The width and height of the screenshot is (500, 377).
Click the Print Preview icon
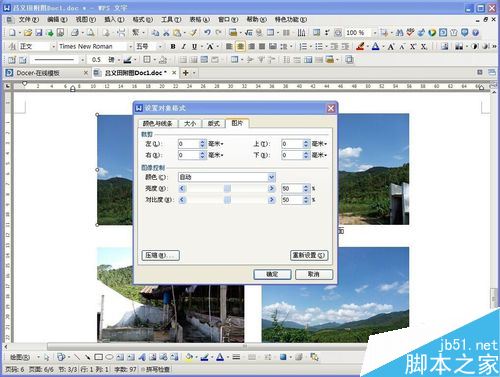(x=91, y=32)
